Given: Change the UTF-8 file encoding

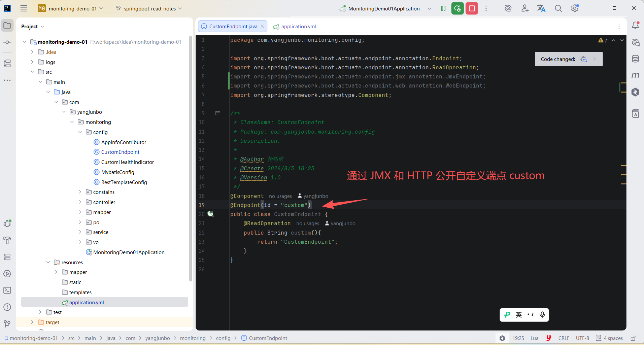Looking at the screenshot, I should click(582, 338).
